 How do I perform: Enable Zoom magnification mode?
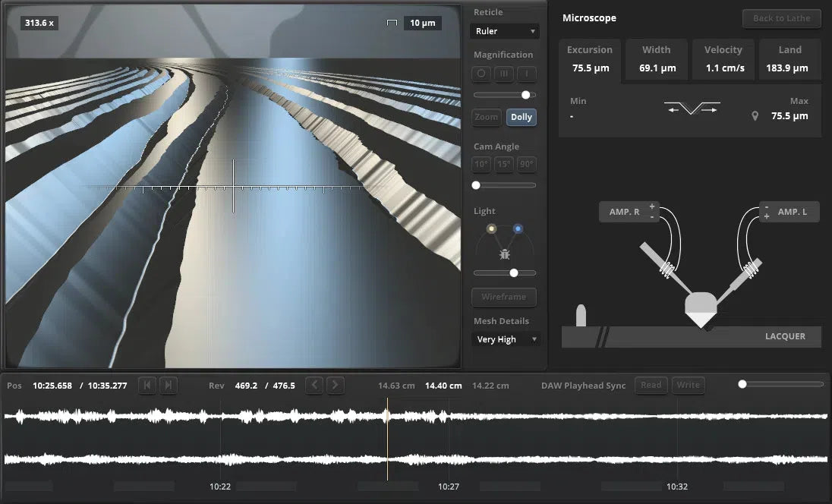click(487, 117)
